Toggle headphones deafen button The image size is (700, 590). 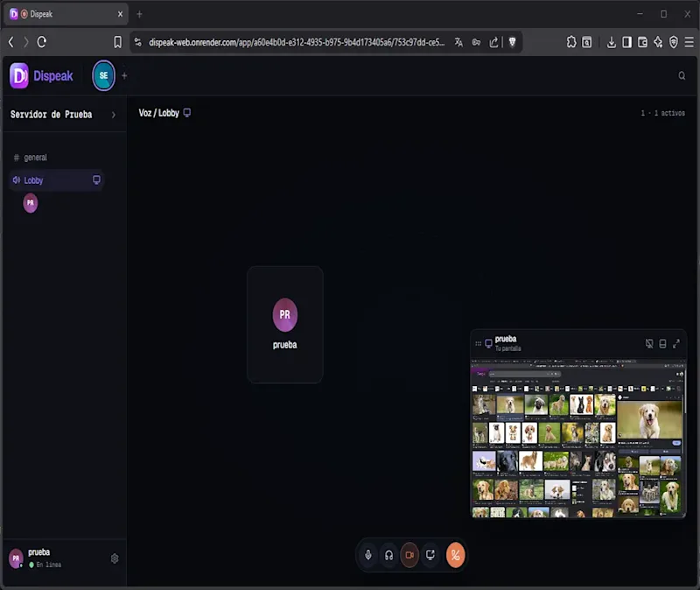click(388, 555)
